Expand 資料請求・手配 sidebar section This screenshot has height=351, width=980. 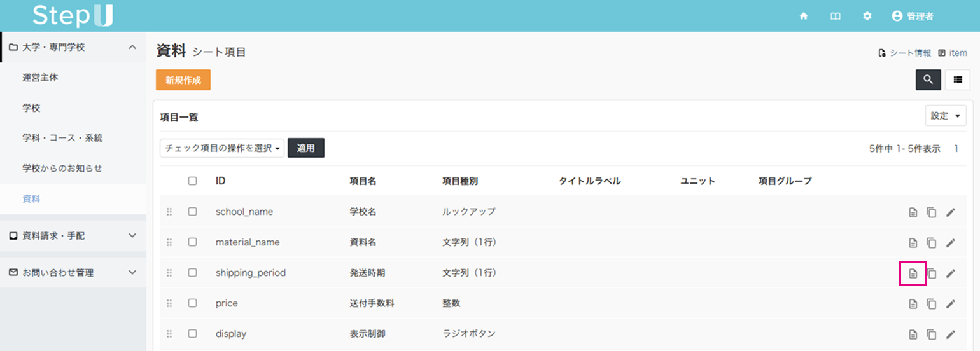click(x=73, y=236)
